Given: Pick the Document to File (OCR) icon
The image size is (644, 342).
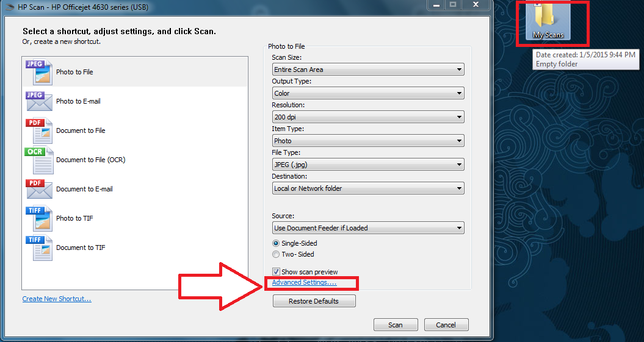Looking at the screenshot, I should pyautogui.click(x=39, y=160).
